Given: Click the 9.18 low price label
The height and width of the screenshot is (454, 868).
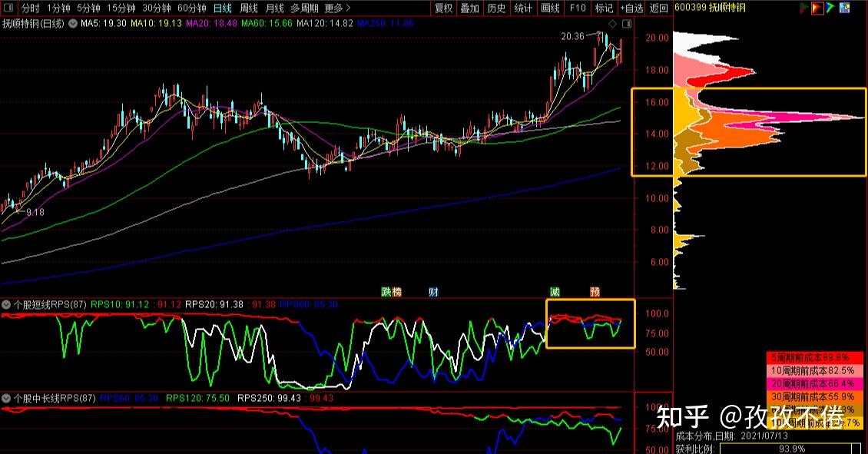Looking at the screenshot, I should click(35, 212).
